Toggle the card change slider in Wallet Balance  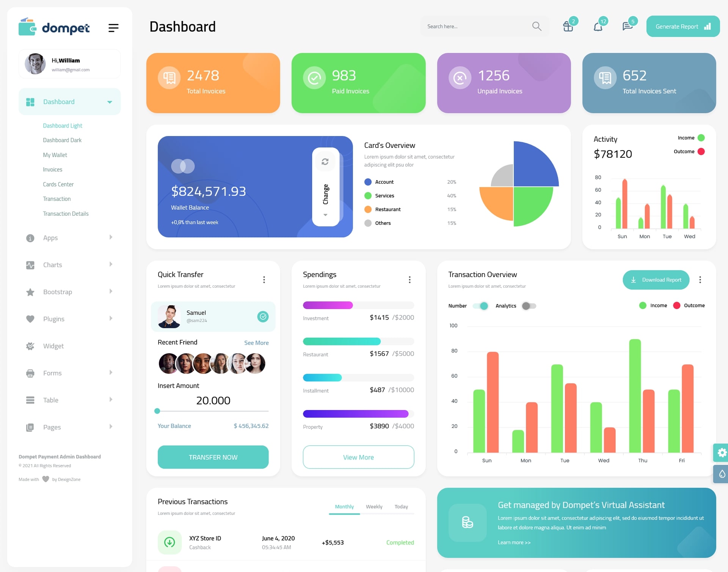pos(325,185)
